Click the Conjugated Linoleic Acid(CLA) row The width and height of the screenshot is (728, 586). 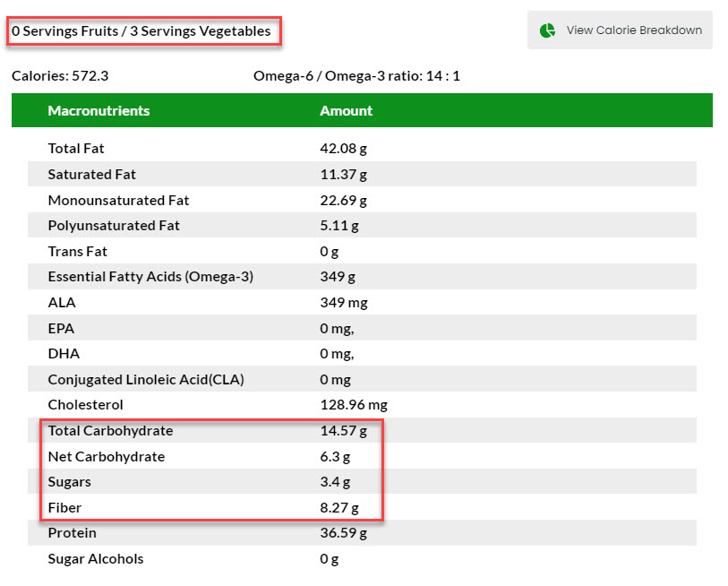tap(362, 379)
